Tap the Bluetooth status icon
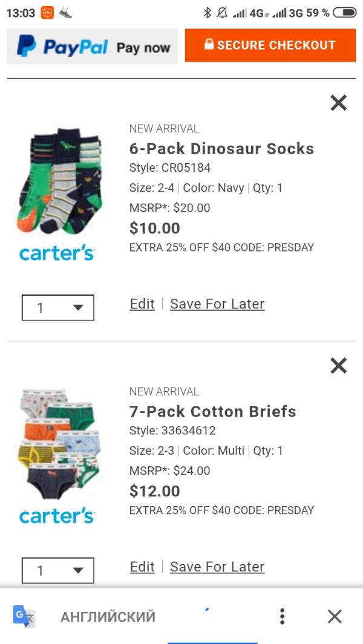 pos(208,13)
